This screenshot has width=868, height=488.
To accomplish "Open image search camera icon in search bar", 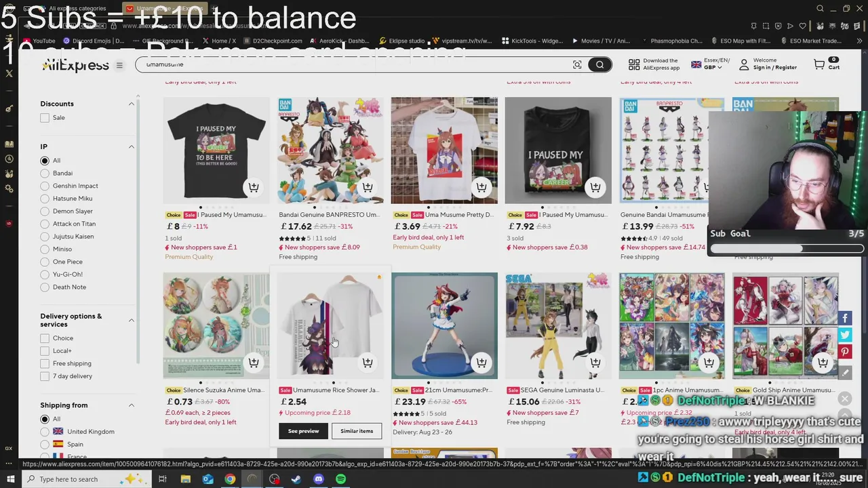I will (577, 65).
